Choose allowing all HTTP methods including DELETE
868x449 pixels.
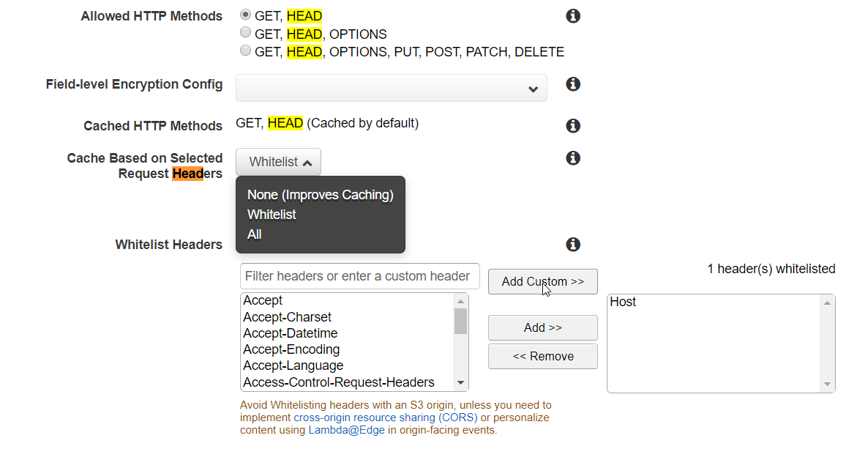pyautogui.click(x=245, y=50)
